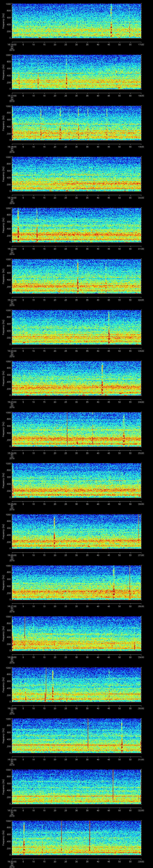Click the 16:32:00 time axis label
Image resolution: width=153 pixels, height=868 pixels.
(12, 861)
